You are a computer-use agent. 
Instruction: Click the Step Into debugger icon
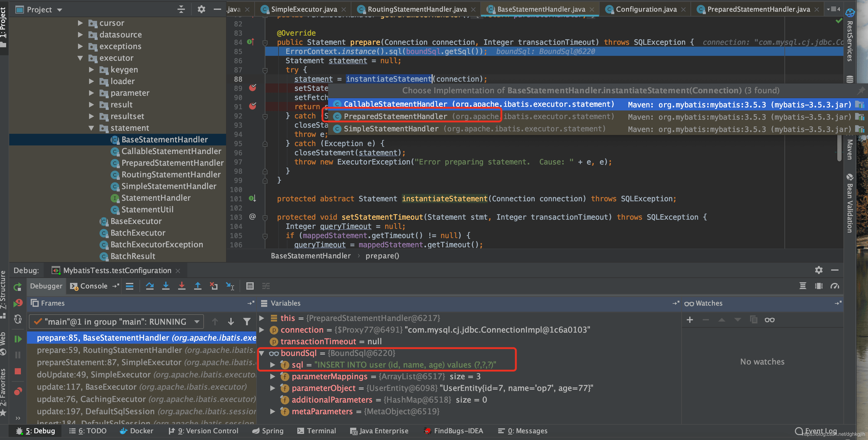pos(166,286)
